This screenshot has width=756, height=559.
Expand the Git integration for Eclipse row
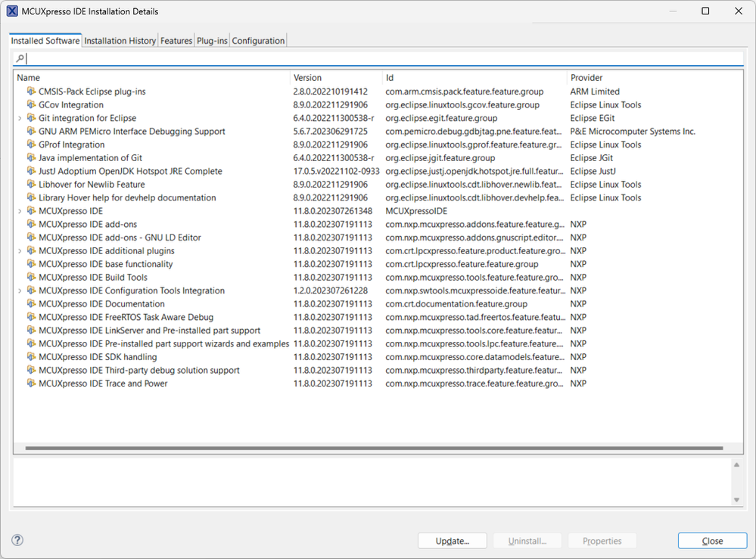20,118
